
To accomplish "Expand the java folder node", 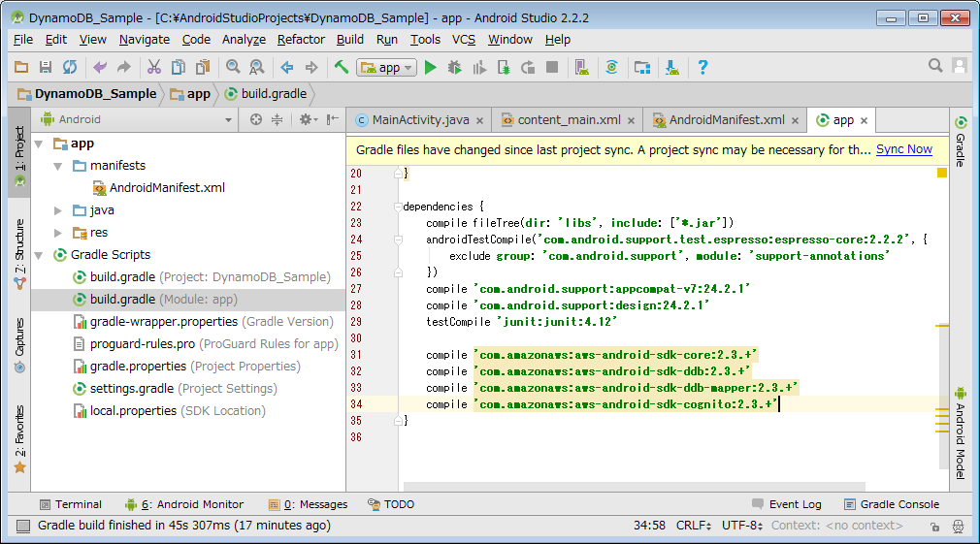I will (58, 210).
